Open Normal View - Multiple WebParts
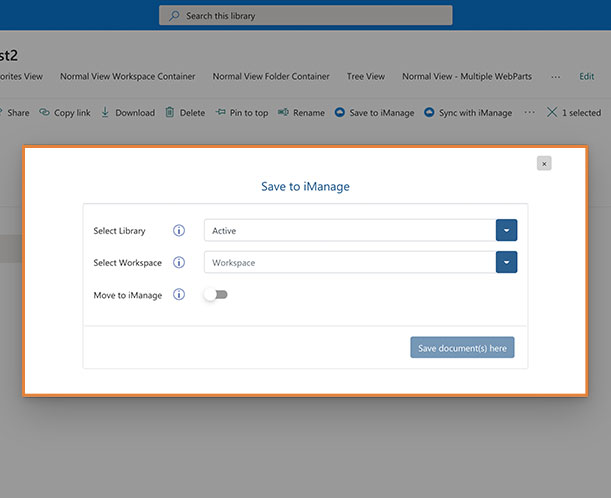Image resolution: width=611 pixels, height=498 pixels. click(x=467, y=76)
